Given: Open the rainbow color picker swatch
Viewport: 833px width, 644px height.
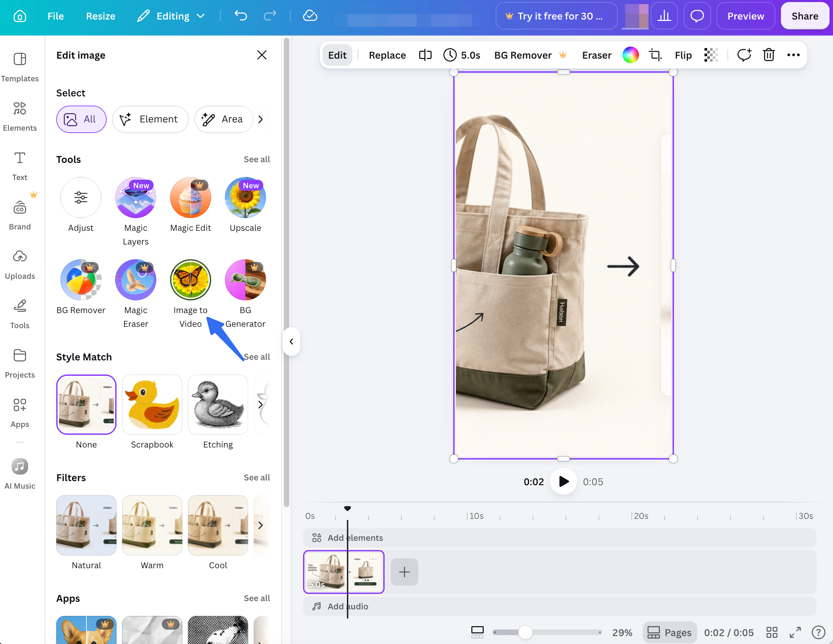Looking at the screenshot, I should coord(630,55).
